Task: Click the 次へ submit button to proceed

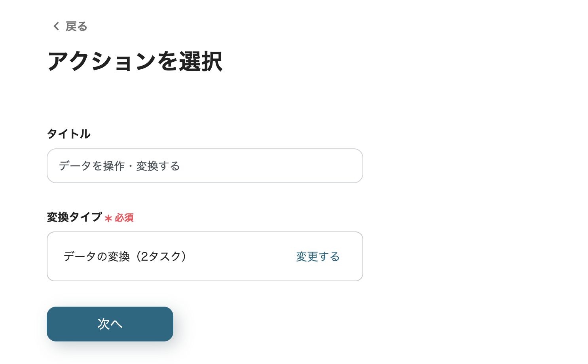Action: [x=110, y=324]
